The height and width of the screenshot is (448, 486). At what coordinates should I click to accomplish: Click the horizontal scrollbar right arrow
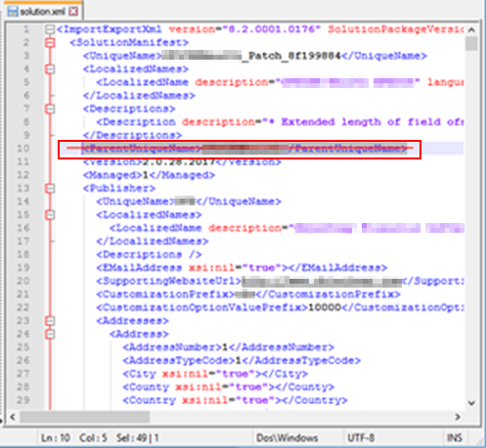[458, 417]
